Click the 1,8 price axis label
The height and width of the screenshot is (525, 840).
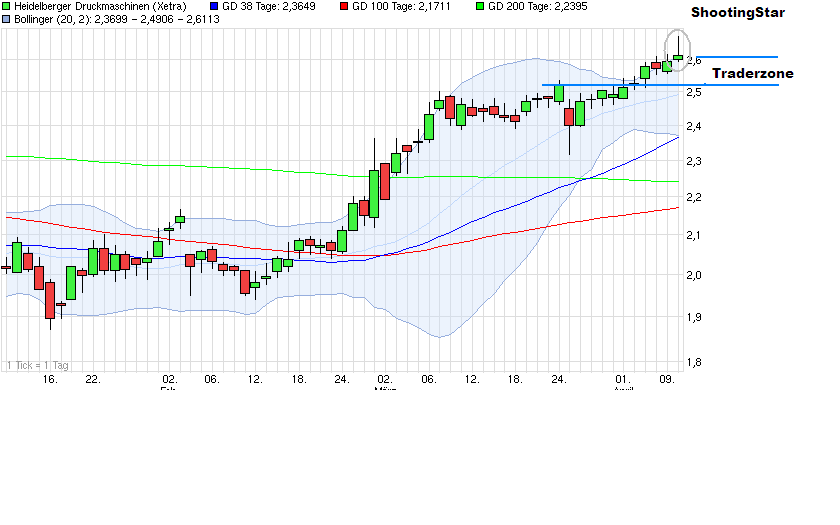tap(694, 363)
